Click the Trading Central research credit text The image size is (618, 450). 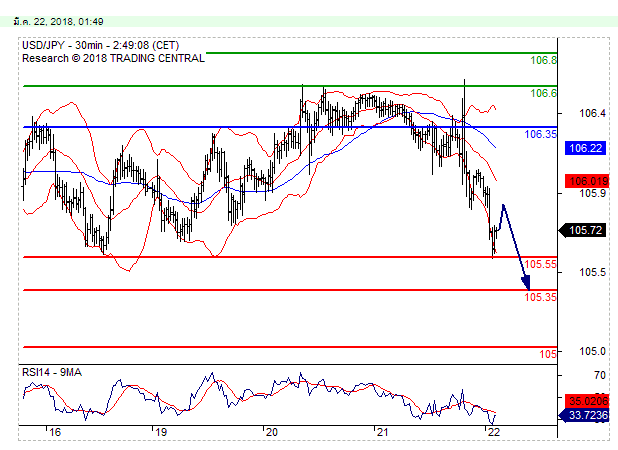113,58
